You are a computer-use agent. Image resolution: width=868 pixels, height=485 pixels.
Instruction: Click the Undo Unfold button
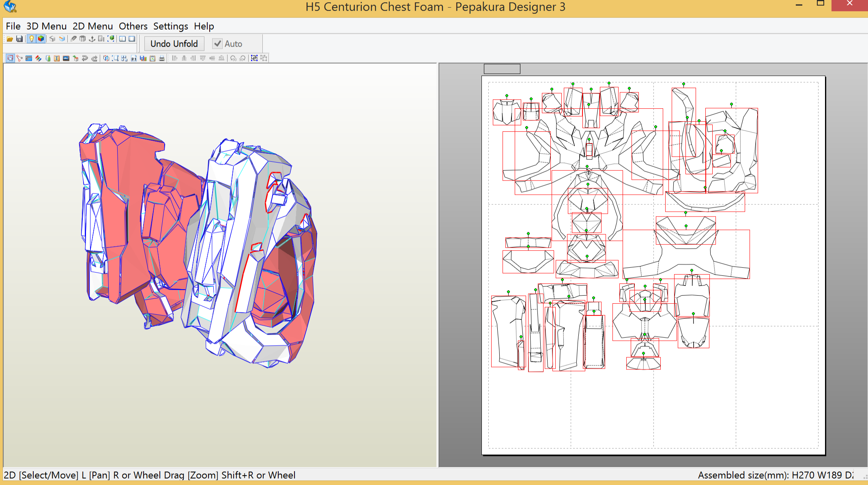coord(174,44)
